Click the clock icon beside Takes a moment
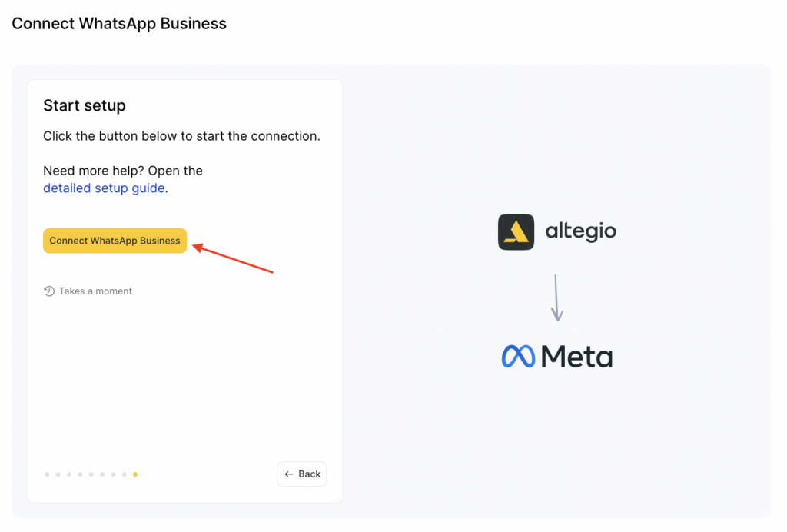 pyautogui.click(x=49, y=291)
